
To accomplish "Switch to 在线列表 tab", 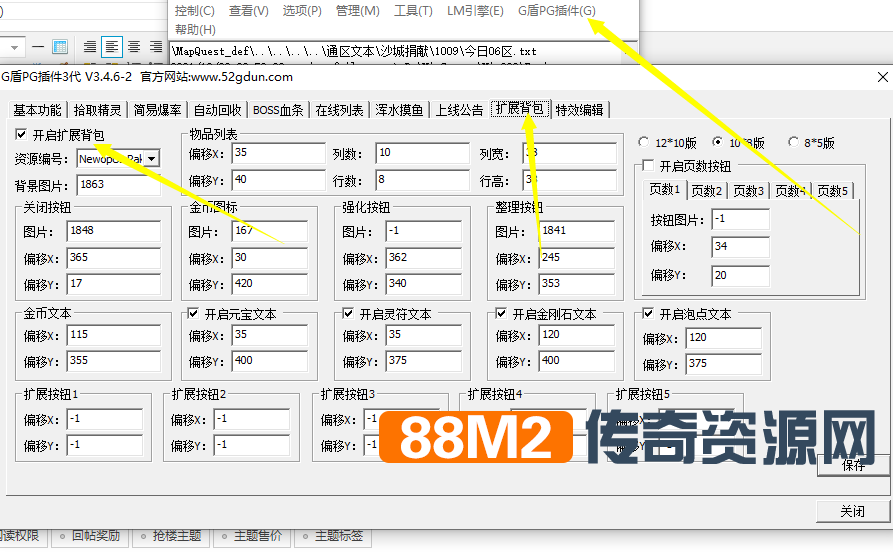I will (339, 110).
